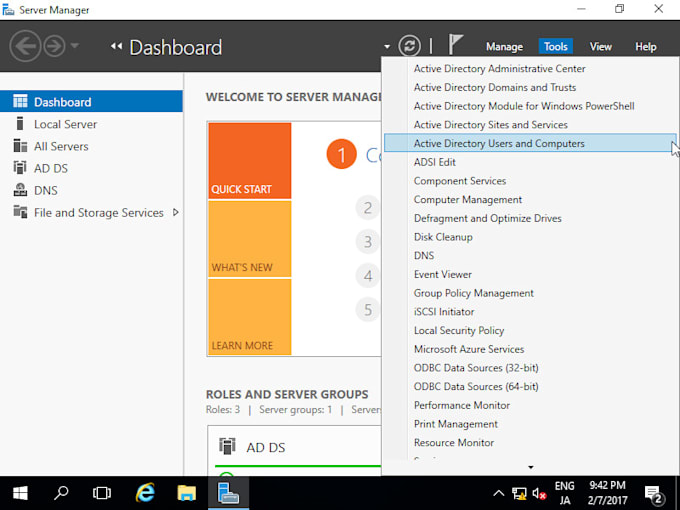Open File Explorer from the taskbar
This screenshot has width=680, height=510.
(186, 493)
